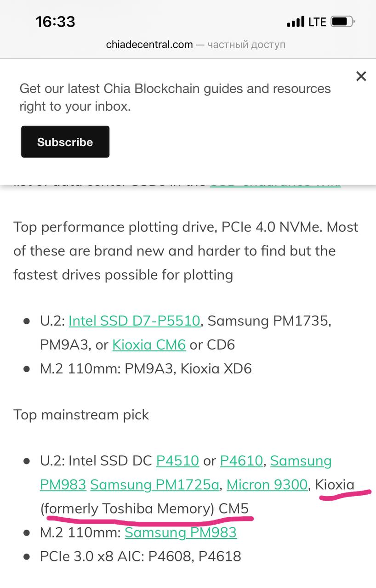Screen dimensions: 376x588
Task: Tap the black Subscribe button
Action: point(65,141)
